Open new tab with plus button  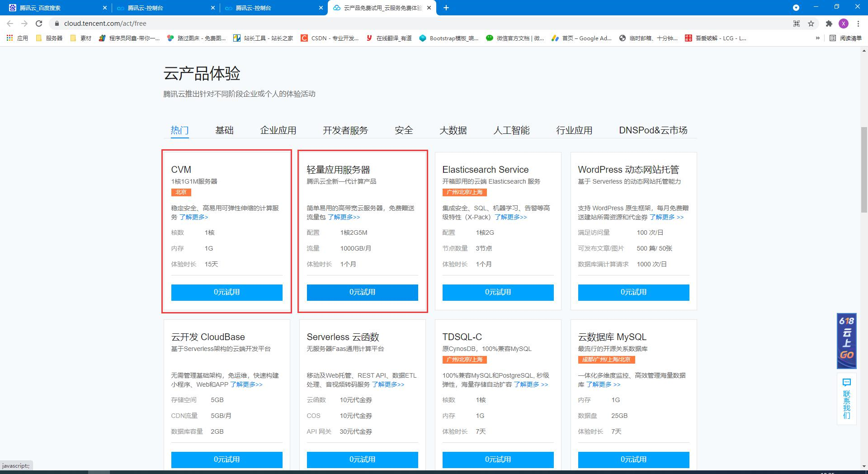click(446, 8)
